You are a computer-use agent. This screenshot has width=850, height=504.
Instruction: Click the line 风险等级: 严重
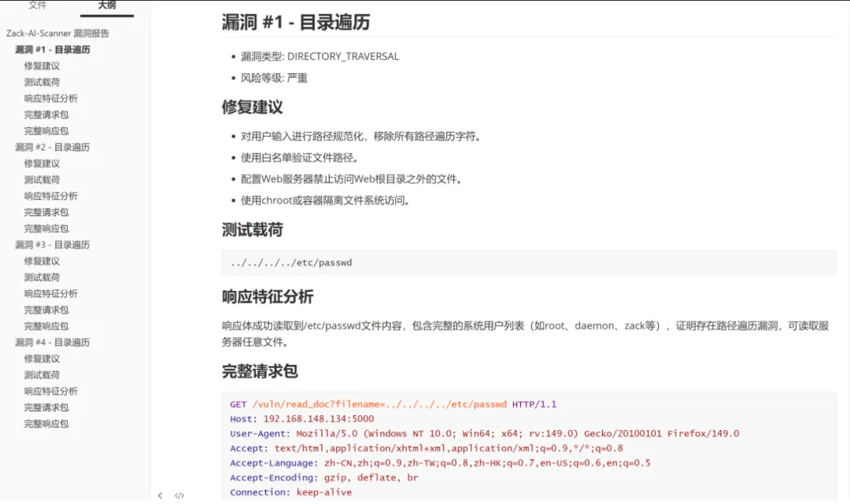[274, 78]
